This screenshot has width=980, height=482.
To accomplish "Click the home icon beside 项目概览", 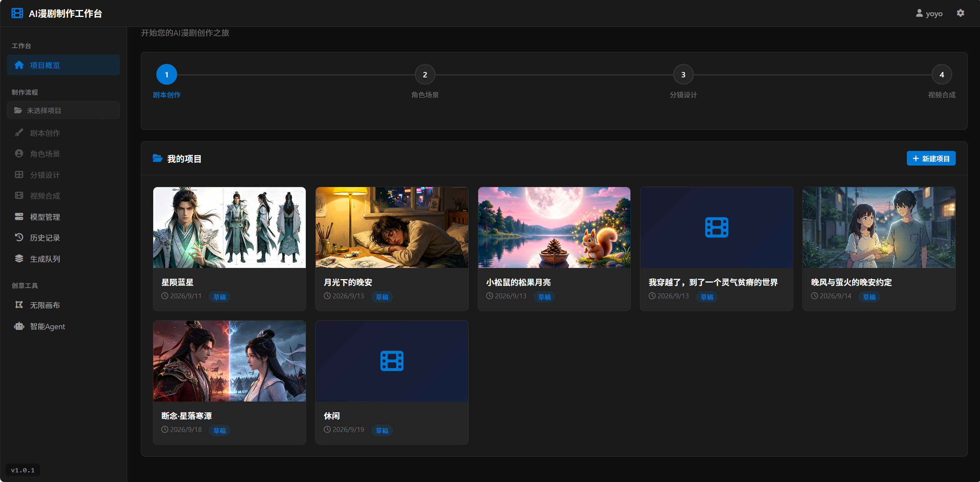I will click(x=19, y=65).
